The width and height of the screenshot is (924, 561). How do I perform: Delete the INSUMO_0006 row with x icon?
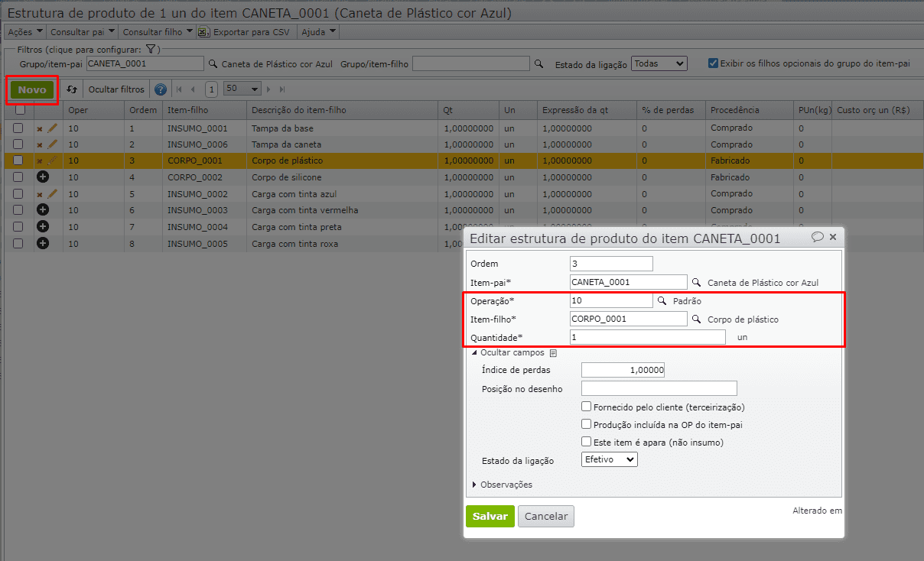coord(40,144)
